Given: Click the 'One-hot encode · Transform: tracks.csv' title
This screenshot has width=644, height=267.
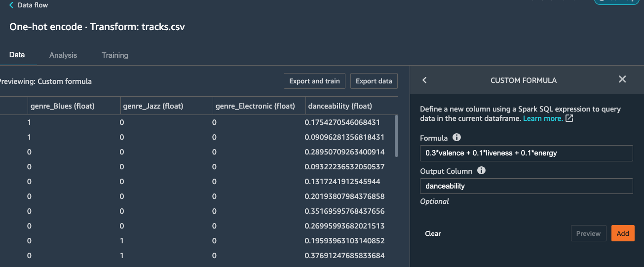Looking at the screenshot, I should (x=97, y=27).
